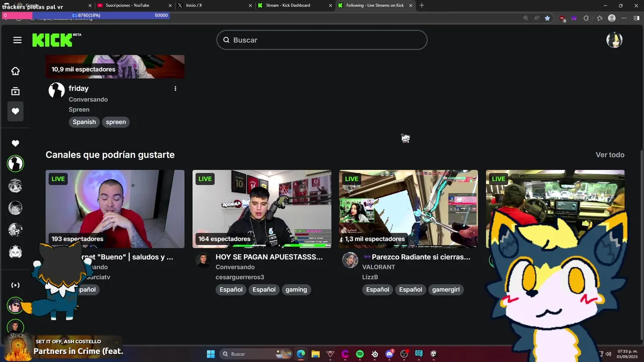The image size is (644, 362).
Task: Select Following - Live Streams on Kick tab
Action: point(375,6)
